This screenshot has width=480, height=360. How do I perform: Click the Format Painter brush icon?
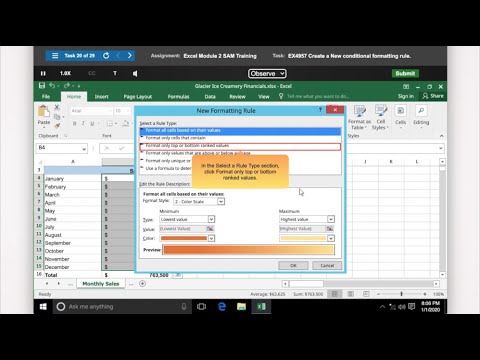pyautogui.click(x=57, y=126)
